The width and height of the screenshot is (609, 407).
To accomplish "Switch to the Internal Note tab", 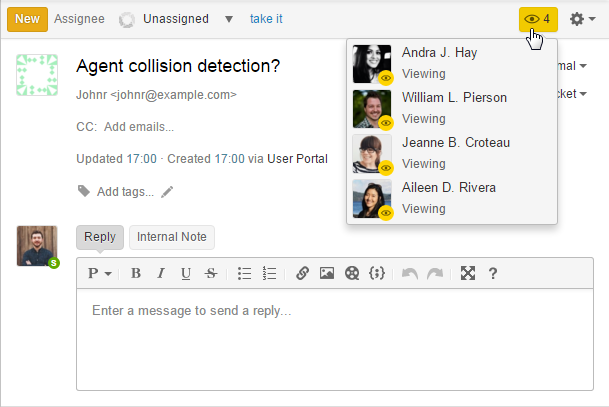I will [172, 237].
